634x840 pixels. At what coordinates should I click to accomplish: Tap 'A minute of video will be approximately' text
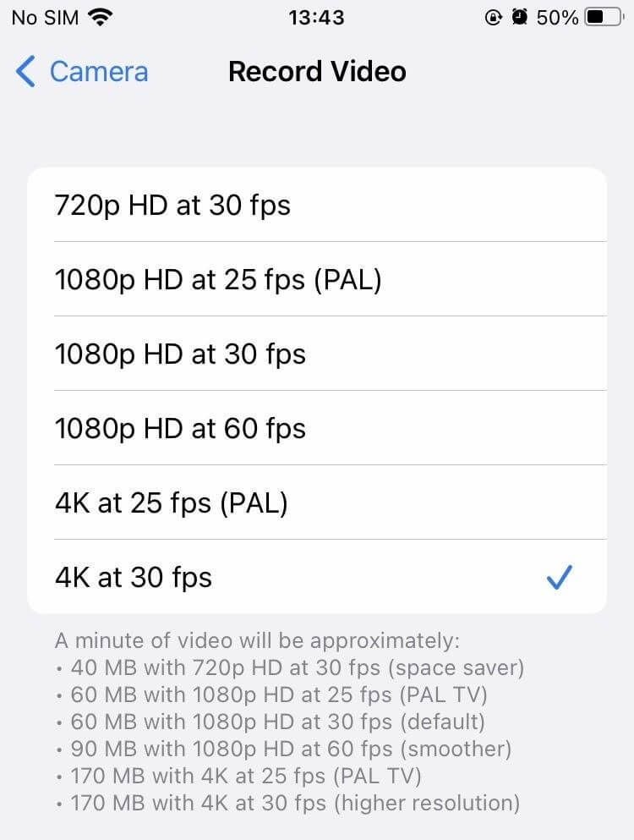(x=257, y=640)
